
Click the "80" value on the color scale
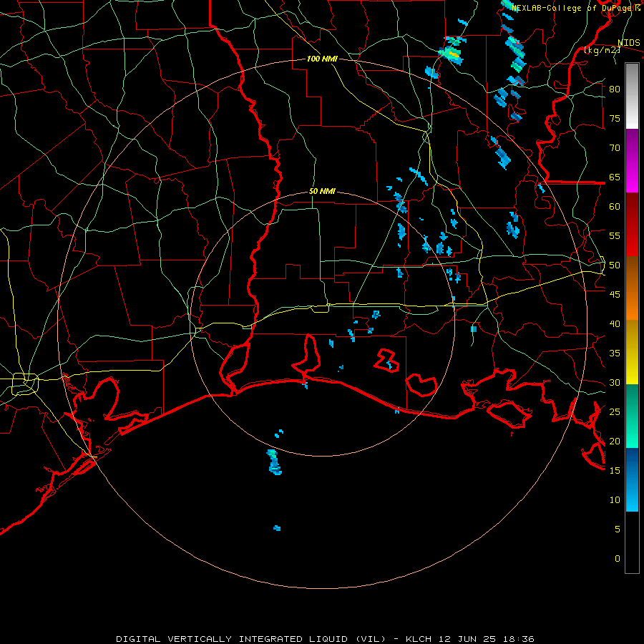tap(615, 89)
